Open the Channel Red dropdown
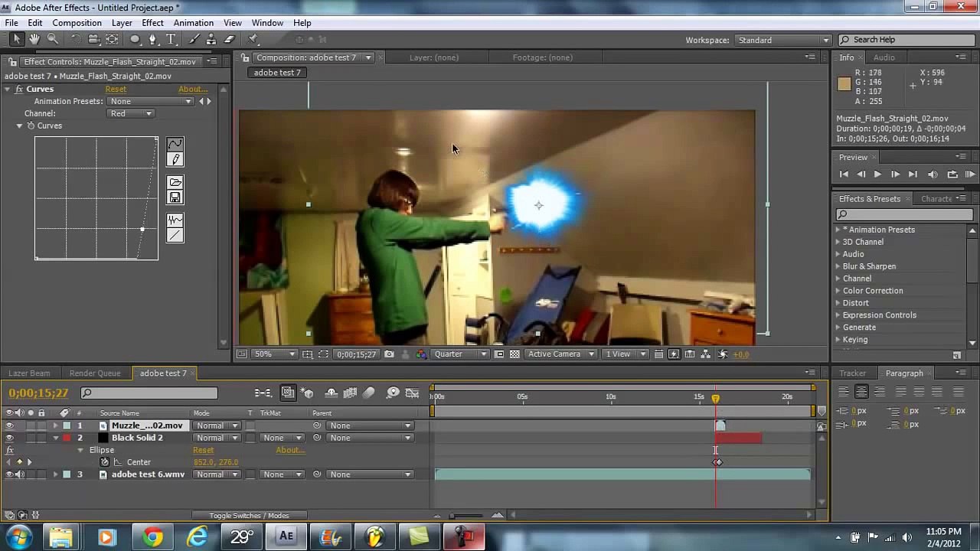Image resolution: width=980 pixels, height=551 pixels. pos(131,113)
